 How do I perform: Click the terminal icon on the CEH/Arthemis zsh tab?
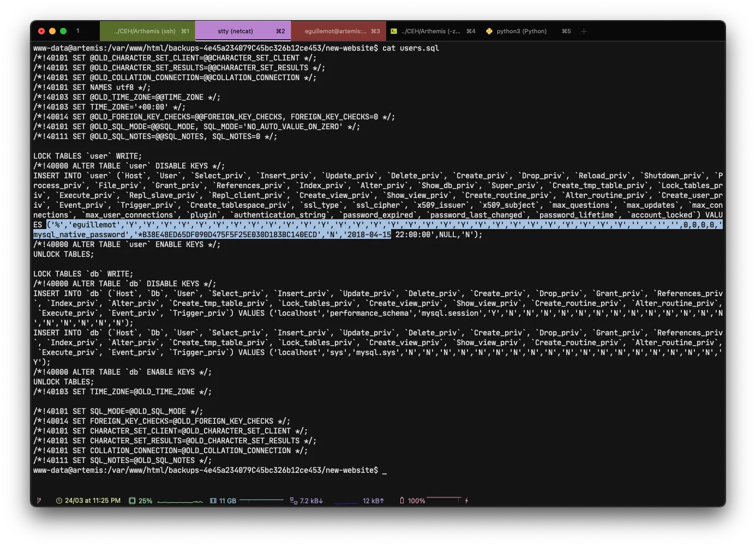(x=394, y=31)
